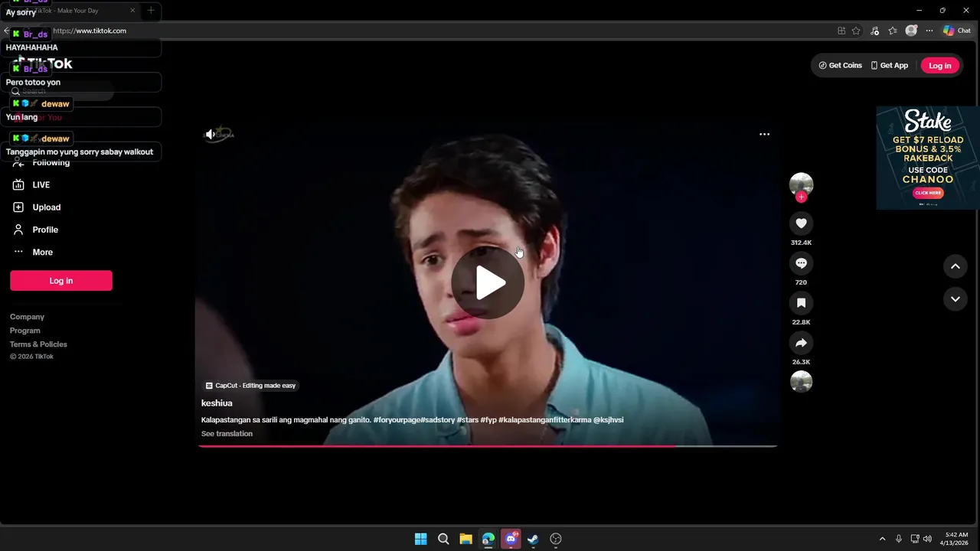This screenshot has height=551, width=980.
Task: Click the #foryourpage hashtag
Action: pos(397,420)
